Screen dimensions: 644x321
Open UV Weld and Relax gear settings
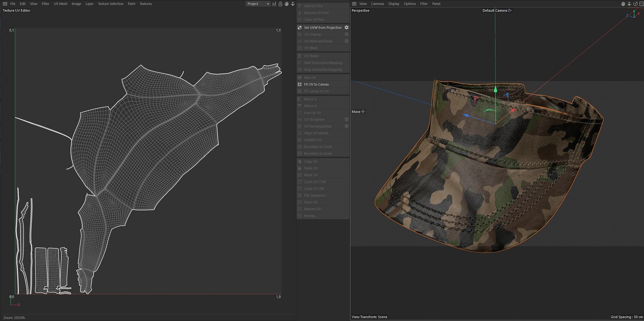tap(346, 41)
